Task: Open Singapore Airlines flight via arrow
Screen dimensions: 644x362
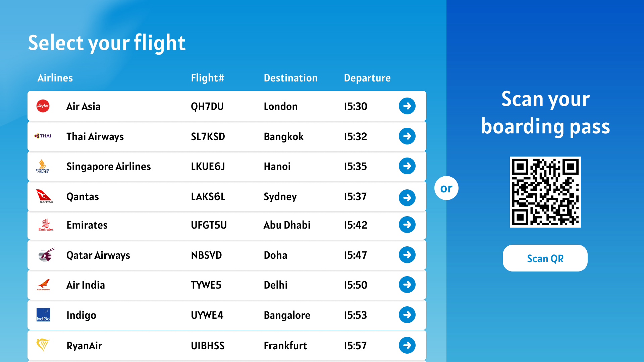Action: tap(407, 166)
